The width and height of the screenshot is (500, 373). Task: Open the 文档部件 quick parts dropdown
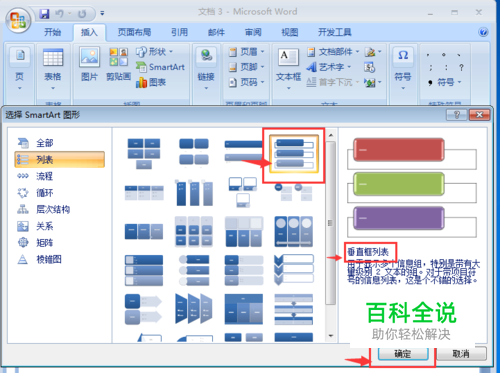click(x=333, y=52)
